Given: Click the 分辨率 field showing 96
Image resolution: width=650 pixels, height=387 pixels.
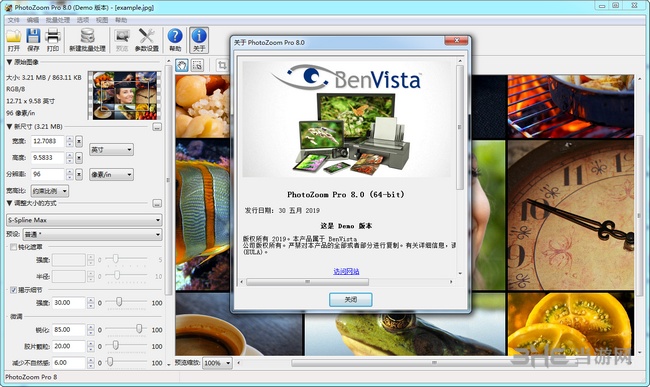Looking at the screenshot, I should click(48, 174).
